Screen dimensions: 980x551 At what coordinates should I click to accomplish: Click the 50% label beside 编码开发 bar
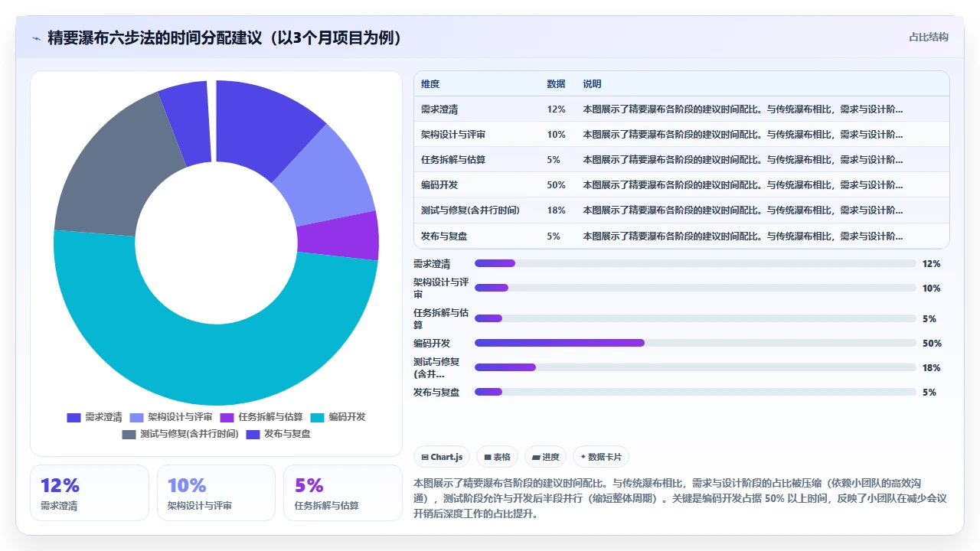click(932, 343)
